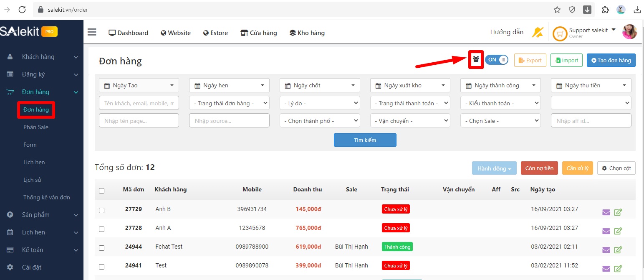Click mail icon for order 27728
The height and width of the screenshot is (280, 644).
pyautogui.click(x=606, y=231)
